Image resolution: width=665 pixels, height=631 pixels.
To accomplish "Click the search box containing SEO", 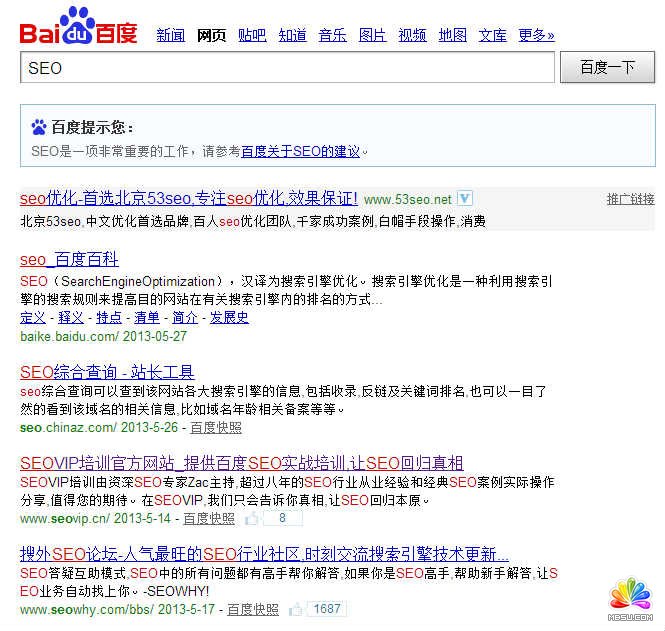I will [287, 68].
